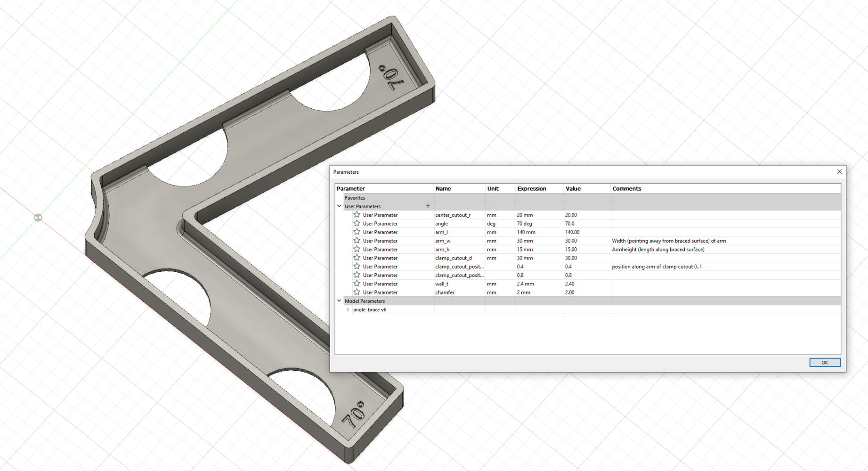Click the Expression column header
868x471 pixels.
531,188
